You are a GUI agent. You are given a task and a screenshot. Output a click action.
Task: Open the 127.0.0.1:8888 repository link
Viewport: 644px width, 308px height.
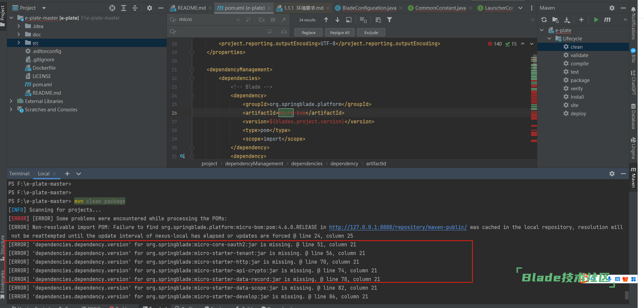click(398, 227)
